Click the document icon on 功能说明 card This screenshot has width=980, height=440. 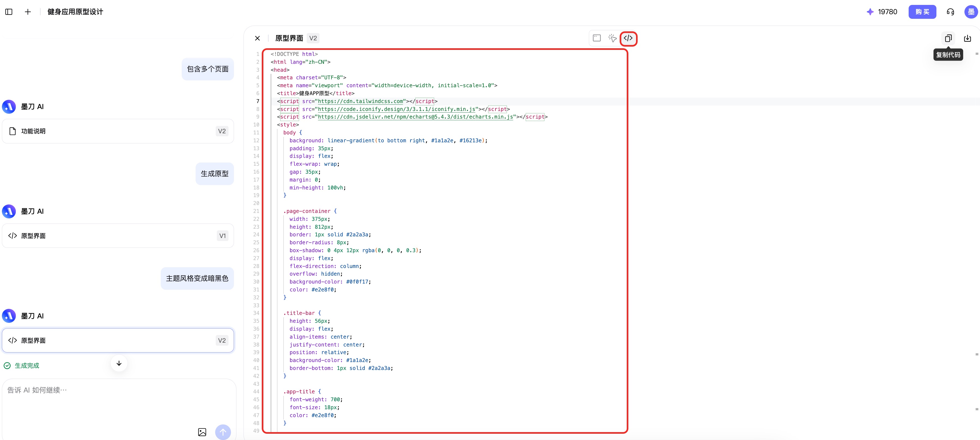click(x=13, y=131)
